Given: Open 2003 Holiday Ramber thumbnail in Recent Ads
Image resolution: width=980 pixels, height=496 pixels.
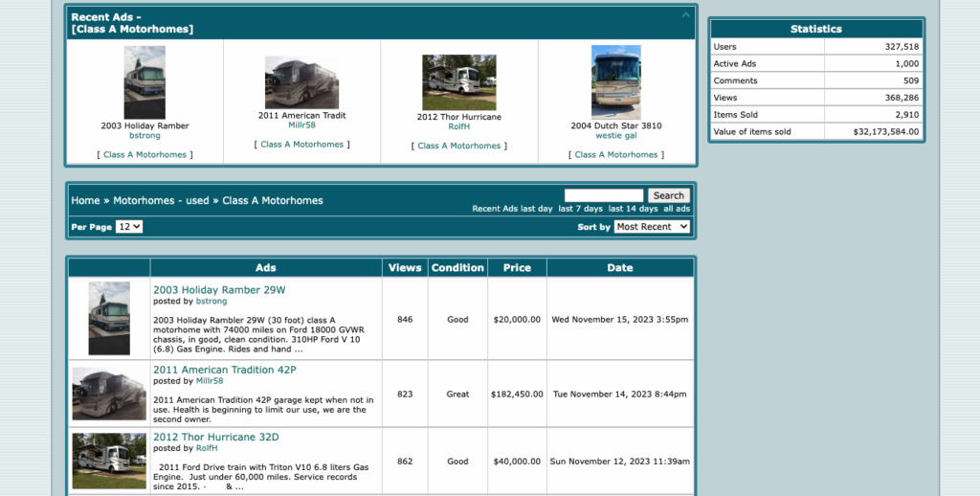Looking at the screenshot, I should click(145, 82).
